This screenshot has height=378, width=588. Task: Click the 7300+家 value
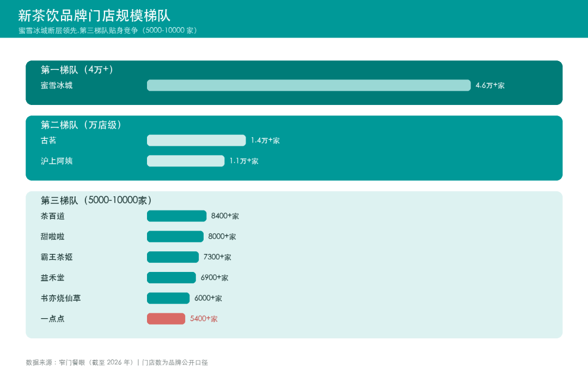tap(217, 257)
